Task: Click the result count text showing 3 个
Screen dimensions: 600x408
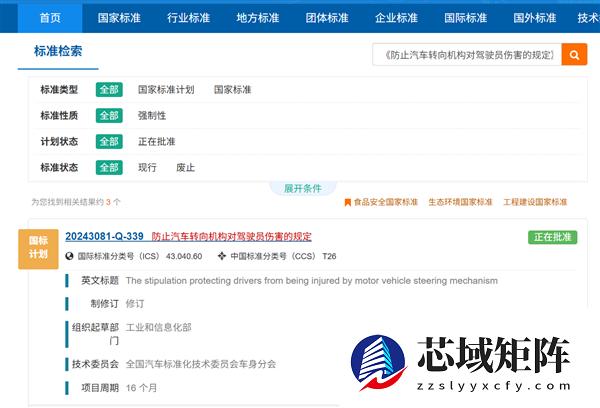Action: click(x=76, y=202)
